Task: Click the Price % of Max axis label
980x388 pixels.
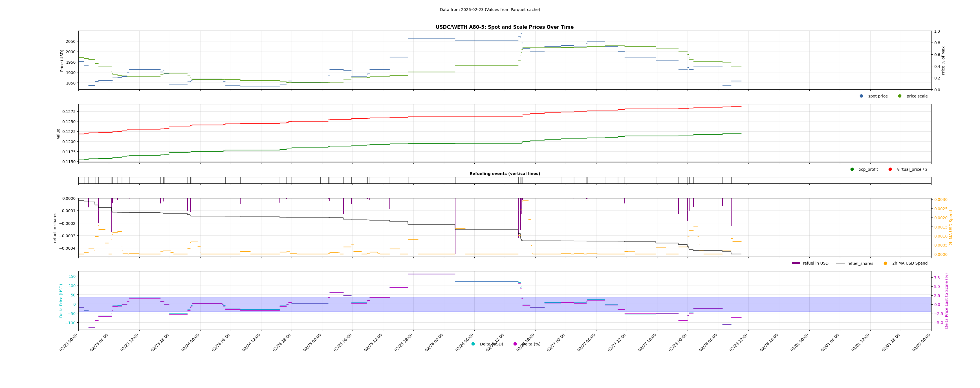Action: [943, 61]
